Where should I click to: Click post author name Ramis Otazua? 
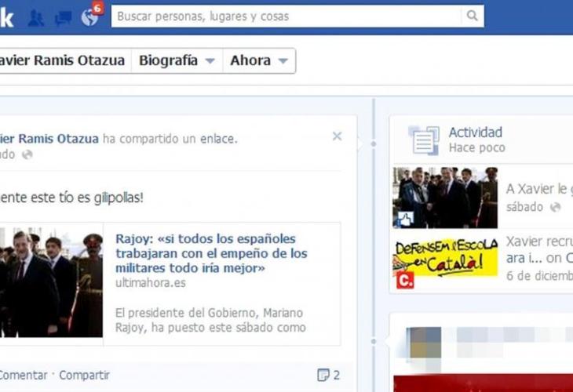point(49,139)
